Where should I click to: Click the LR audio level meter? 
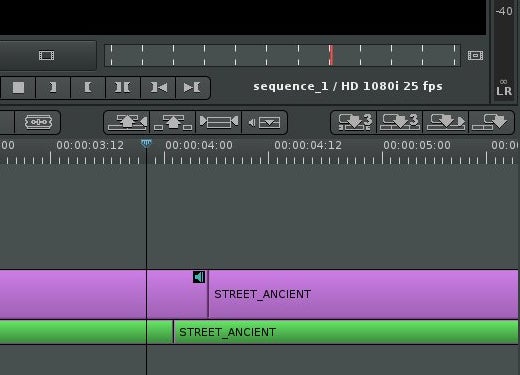[504, 50]
